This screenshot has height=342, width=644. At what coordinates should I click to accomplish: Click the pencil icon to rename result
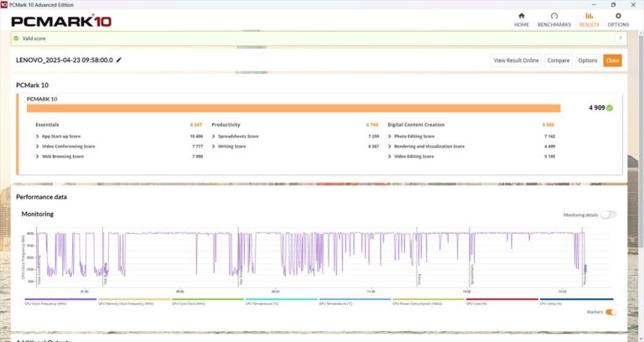(x=119, y=60)
